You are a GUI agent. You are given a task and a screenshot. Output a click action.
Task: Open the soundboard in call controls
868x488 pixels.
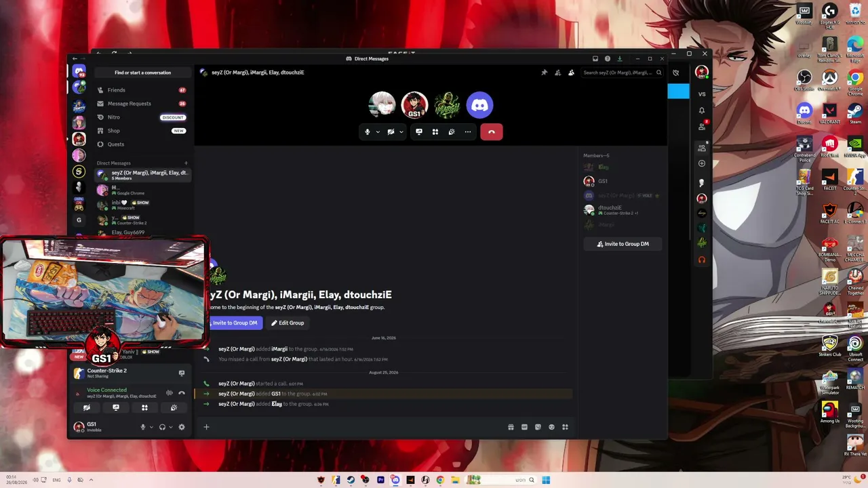[452, 132]
